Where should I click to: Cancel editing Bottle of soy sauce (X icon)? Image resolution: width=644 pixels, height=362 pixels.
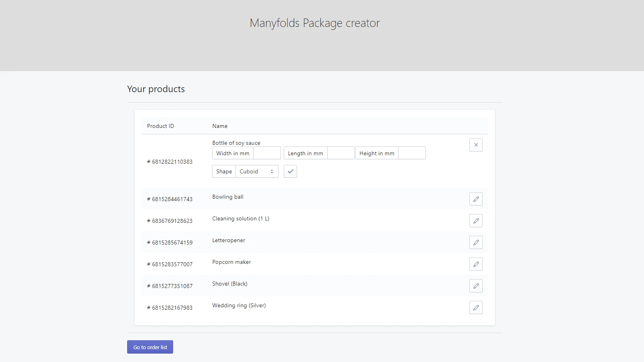(x=476, y=145)
